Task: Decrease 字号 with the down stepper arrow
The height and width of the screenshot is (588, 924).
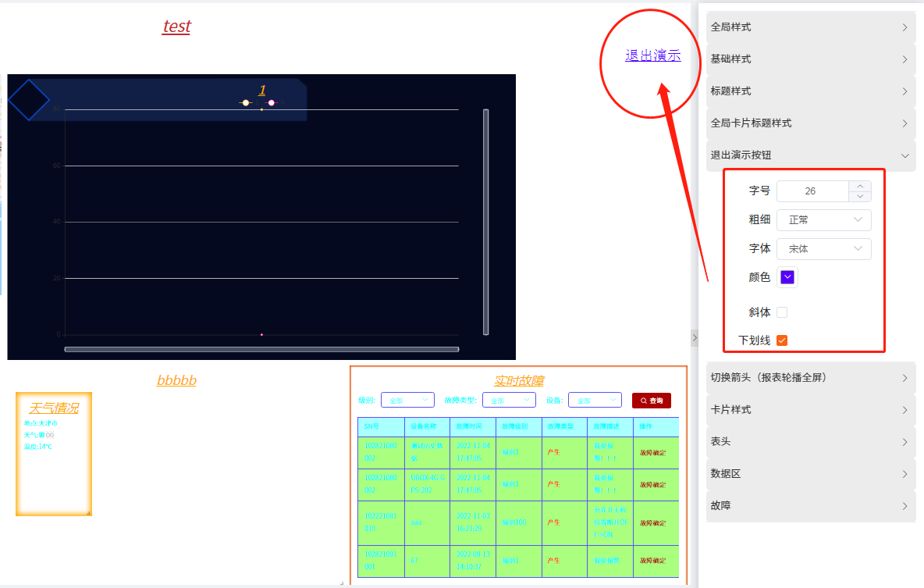Action: (x=860, y=197)
